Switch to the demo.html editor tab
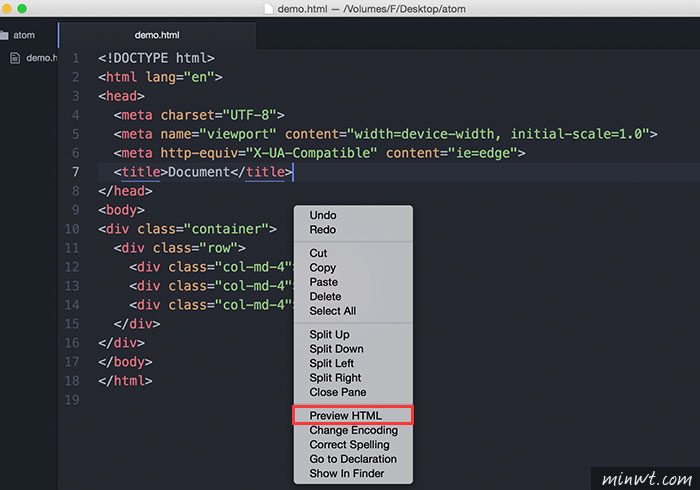The width and height of the screenshot is (700, 490). pos(157,35)
